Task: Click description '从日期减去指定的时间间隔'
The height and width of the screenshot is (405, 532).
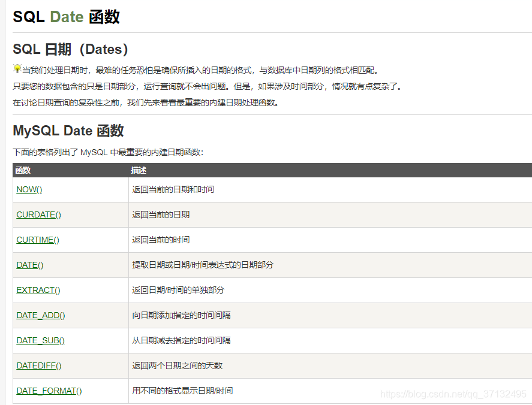Action: 181,340
